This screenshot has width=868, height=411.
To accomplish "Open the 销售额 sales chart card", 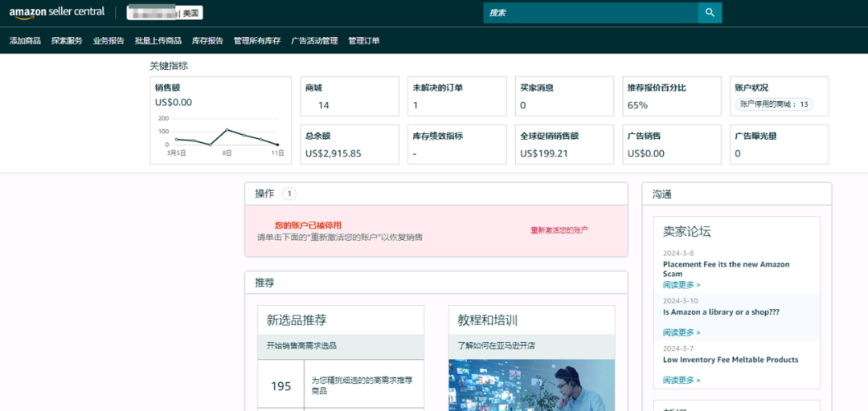I will click(x=221, y=120).
